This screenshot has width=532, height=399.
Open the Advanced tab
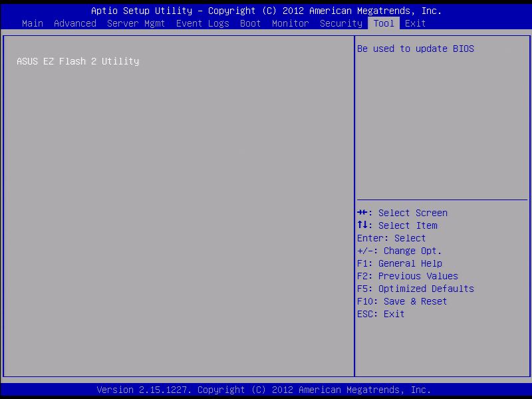75,23
